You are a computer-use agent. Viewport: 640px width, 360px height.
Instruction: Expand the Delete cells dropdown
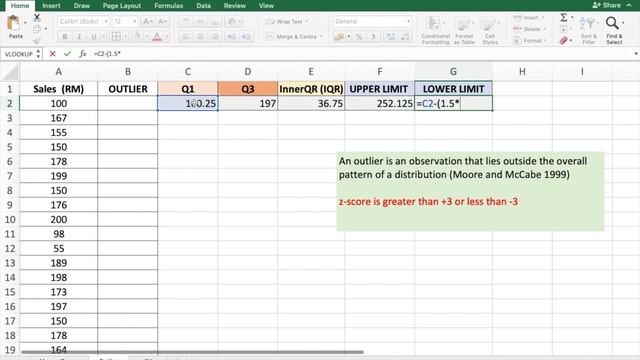[544, 29]
